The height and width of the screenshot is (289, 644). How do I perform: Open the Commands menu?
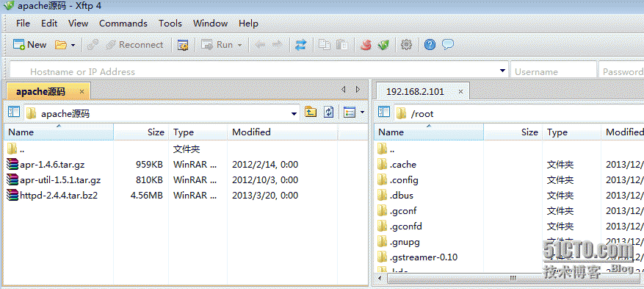click(123, 24)
